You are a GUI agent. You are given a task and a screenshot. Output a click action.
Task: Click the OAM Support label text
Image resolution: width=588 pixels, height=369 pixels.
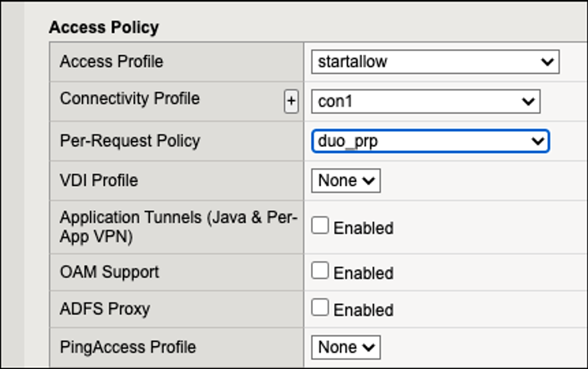109,271
